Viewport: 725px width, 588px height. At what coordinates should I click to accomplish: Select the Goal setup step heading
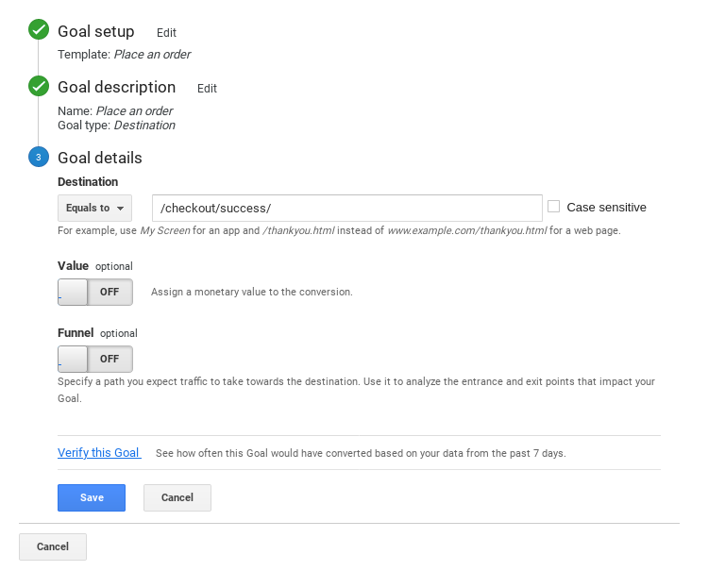(x=95, y=32)
